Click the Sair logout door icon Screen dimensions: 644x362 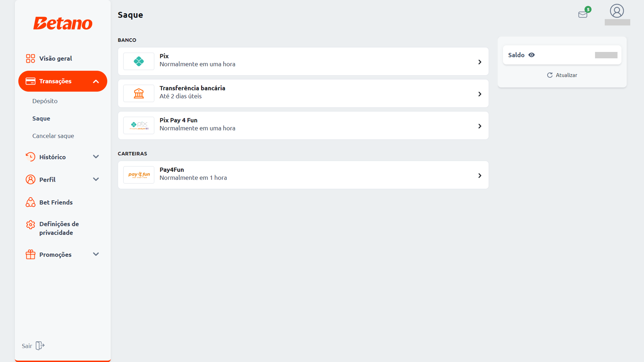pos(40,346)
